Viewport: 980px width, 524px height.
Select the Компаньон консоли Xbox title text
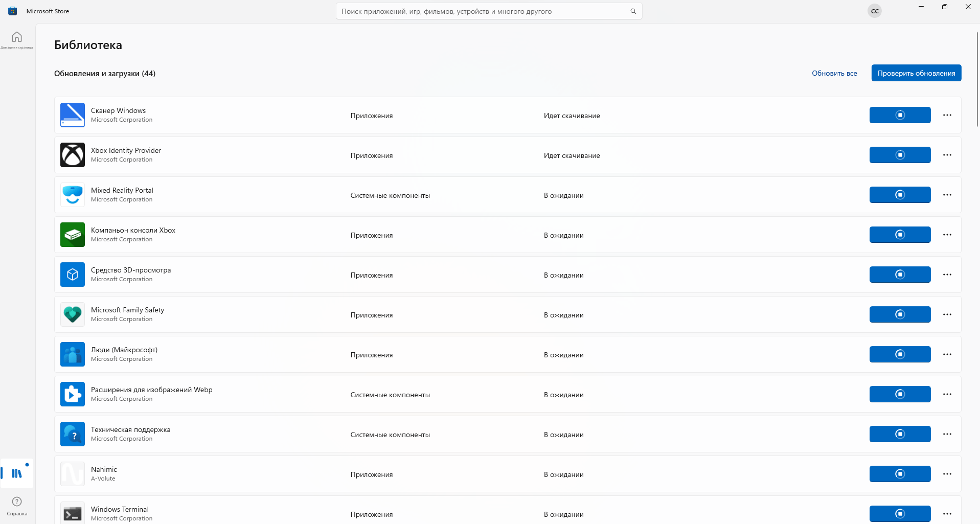pyautogui.click(x=133, y=230)
